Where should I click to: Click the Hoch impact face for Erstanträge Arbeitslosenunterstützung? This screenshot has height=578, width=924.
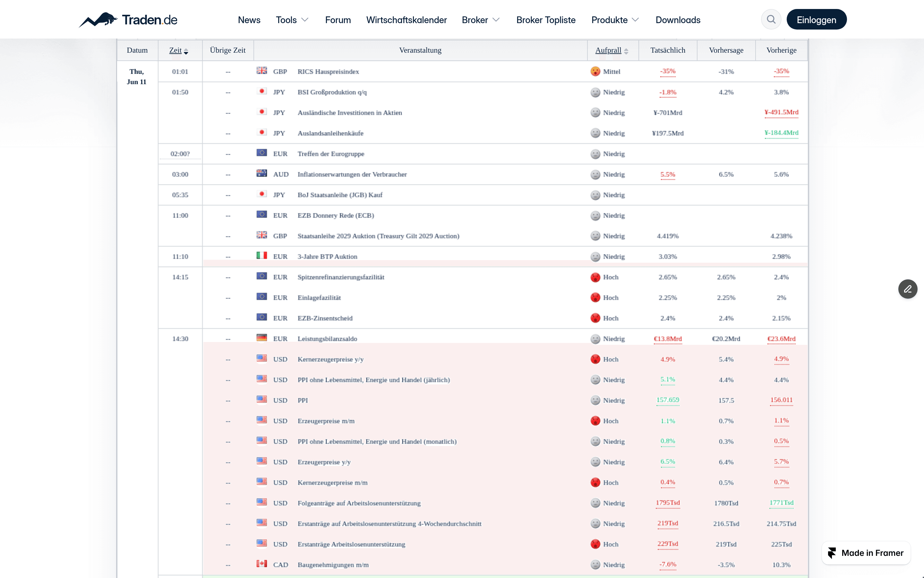pos(595,544)
